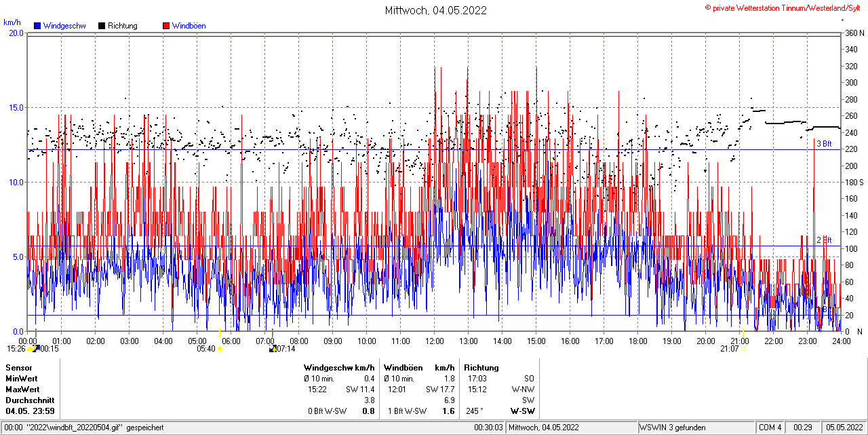Click the 15:22 max wind speed time
868x435 pixels.
317,390
